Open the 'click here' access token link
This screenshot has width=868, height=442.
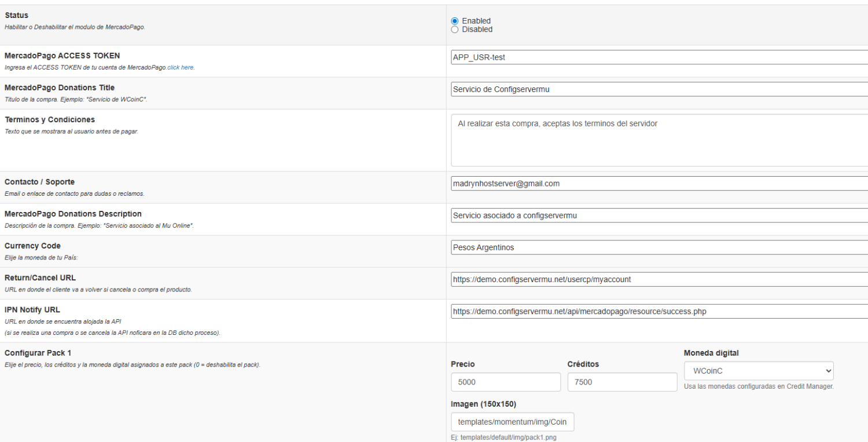tap(181, 68)
